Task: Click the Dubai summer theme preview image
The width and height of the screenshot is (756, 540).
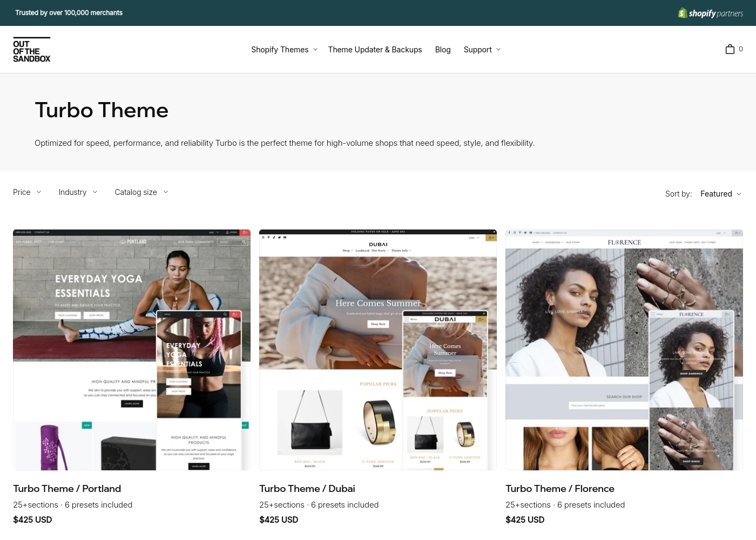Action: (377, 349)
